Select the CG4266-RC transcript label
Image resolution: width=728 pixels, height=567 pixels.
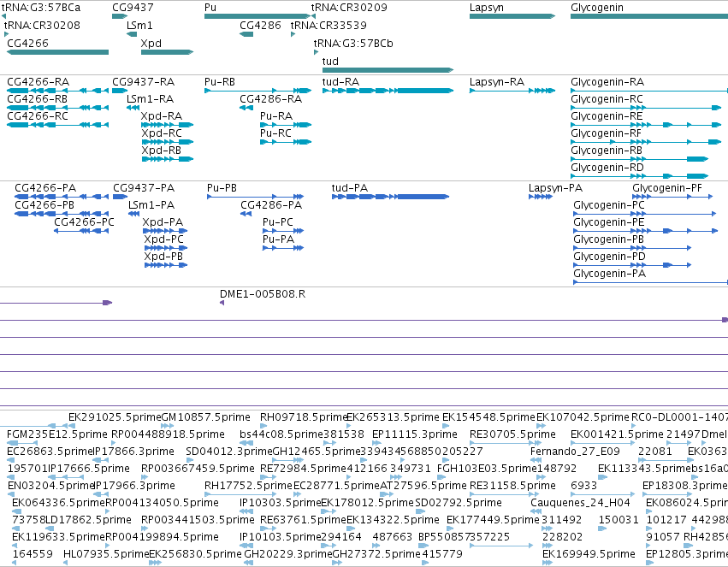[37, 116]
